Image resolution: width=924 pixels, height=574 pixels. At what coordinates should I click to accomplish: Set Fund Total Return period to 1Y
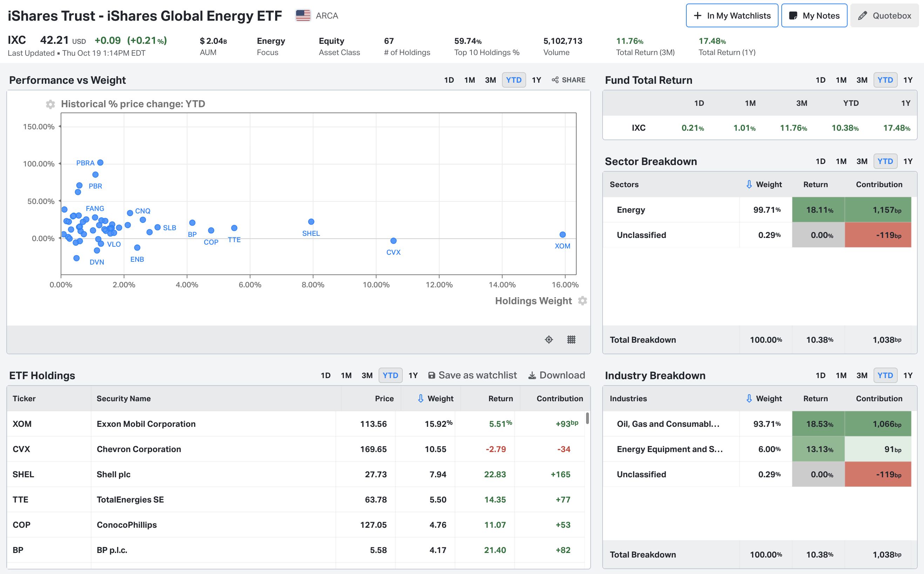point(908,80)
